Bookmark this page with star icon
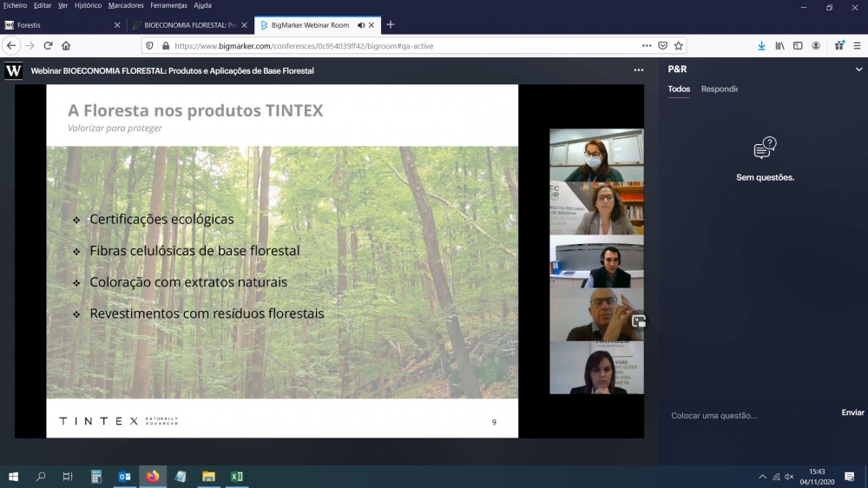 (x=679, y=46)
